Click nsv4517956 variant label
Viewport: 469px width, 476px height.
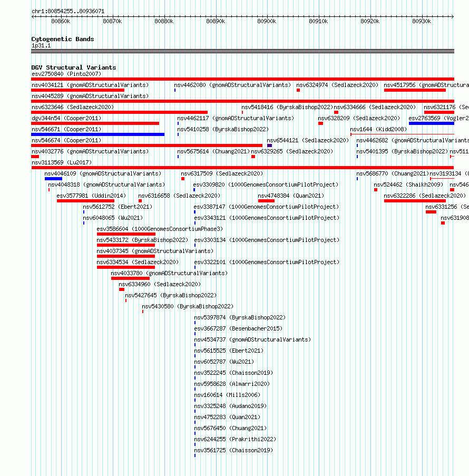point(426,85)
